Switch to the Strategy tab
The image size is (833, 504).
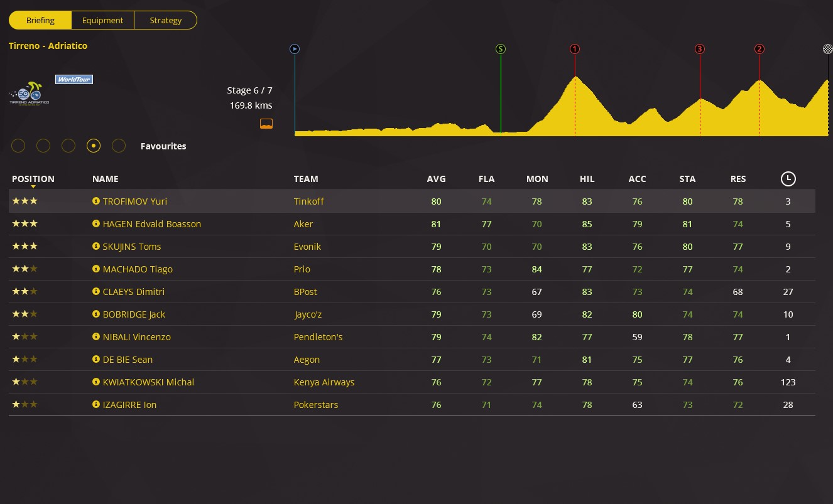[166, 20]
